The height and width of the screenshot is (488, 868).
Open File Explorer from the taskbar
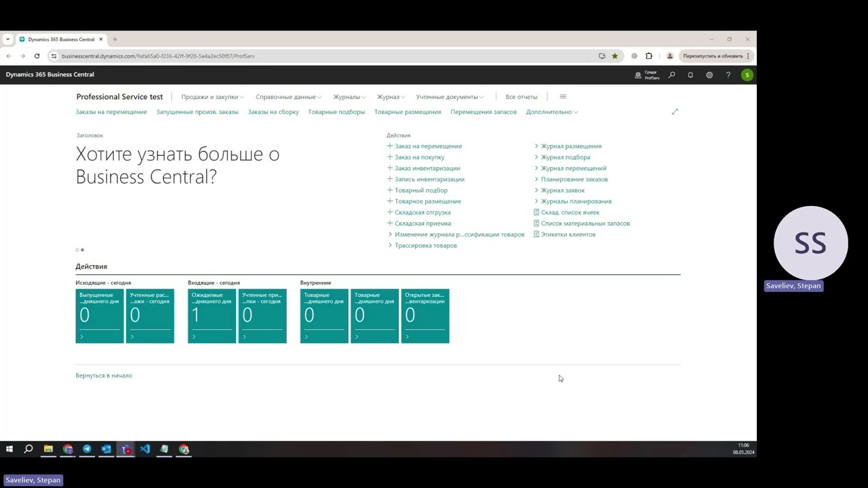48,449
